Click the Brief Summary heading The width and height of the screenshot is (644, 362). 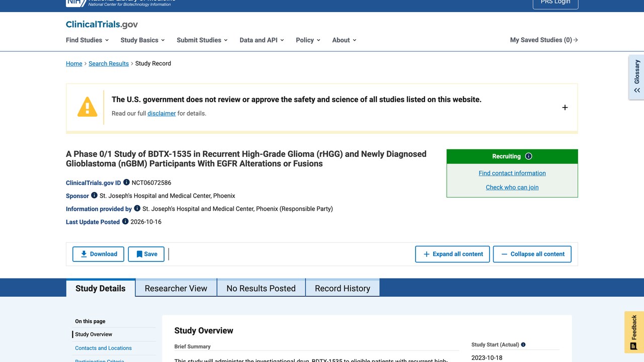[x=192, y=346]
